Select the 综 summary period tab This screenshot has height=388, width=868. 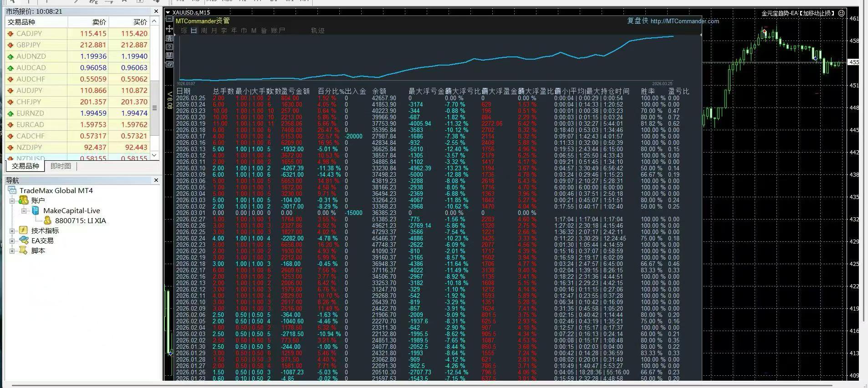click(x=184, y=31)
